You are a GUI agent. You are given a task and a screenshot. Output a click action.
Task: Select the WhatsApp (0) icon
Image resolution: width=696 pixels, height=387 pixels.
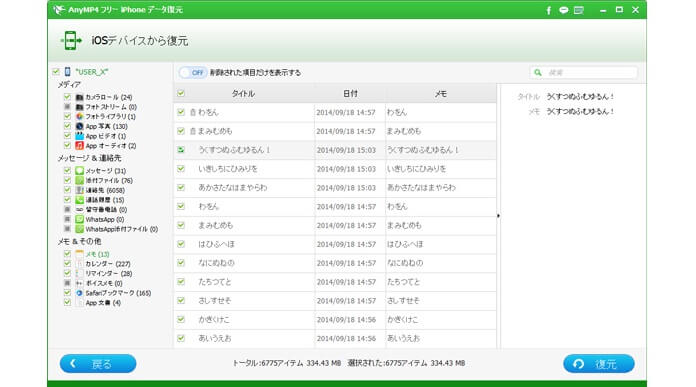pyautogui.click(x=79, y=219)
